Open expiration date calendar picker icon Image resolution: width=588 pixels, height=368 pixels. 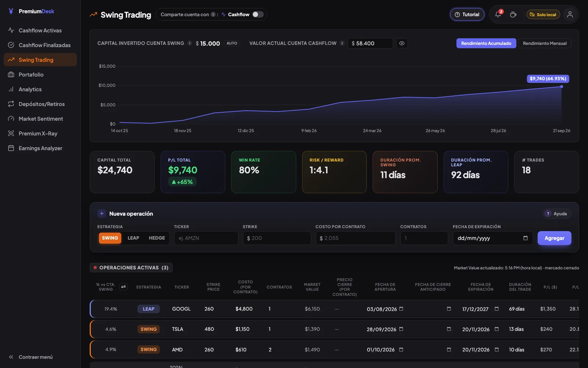tap(526, 238)
